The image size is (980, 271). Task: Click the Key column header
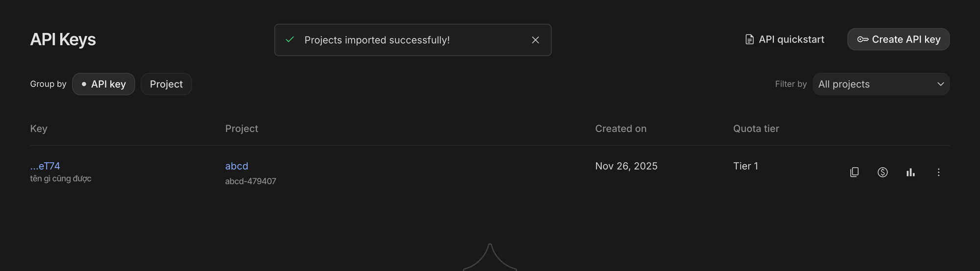pos(39,129)
